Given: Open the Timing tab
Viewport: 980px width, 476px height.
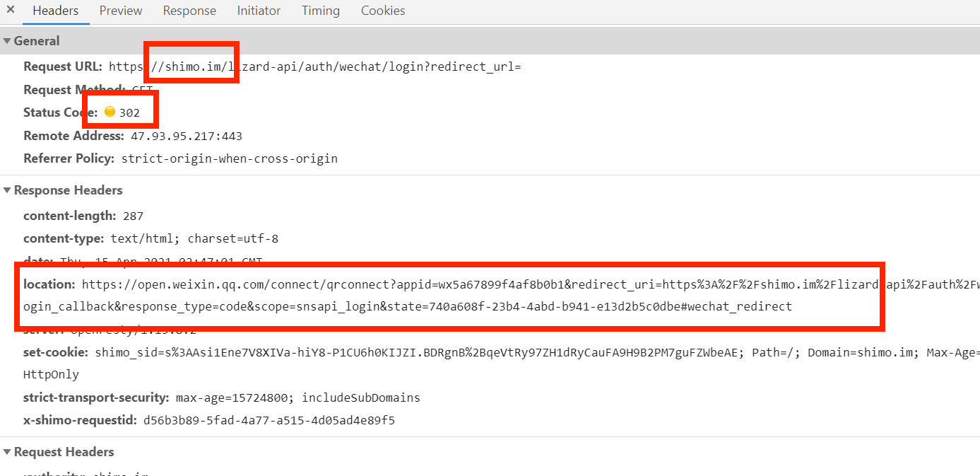Looking at the screenshot, I should pos(321,11).
